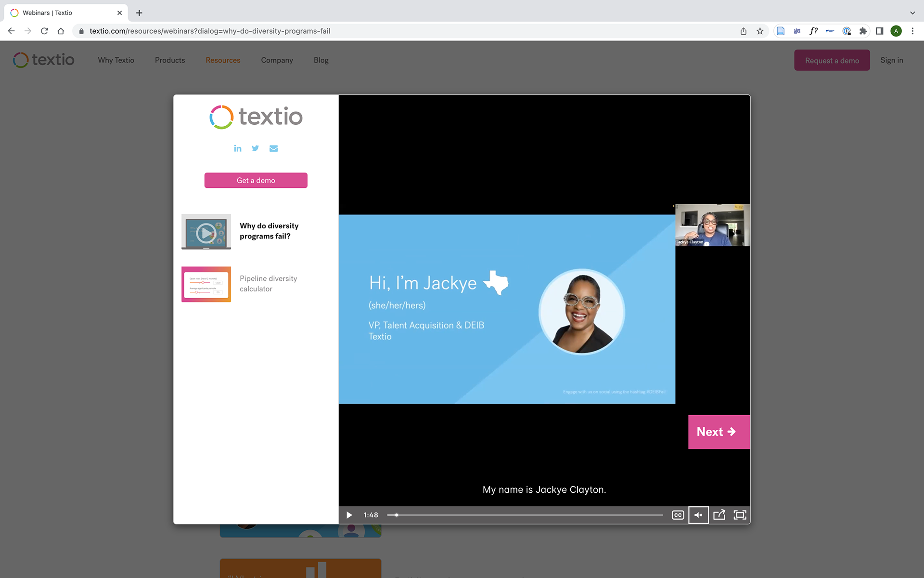
Task: Play the webinar video
Action: click(349, 515)
